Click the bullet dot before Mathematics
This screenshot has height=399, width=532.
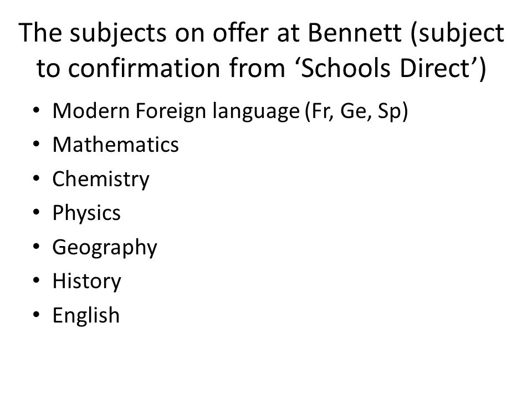pos(37,145)
